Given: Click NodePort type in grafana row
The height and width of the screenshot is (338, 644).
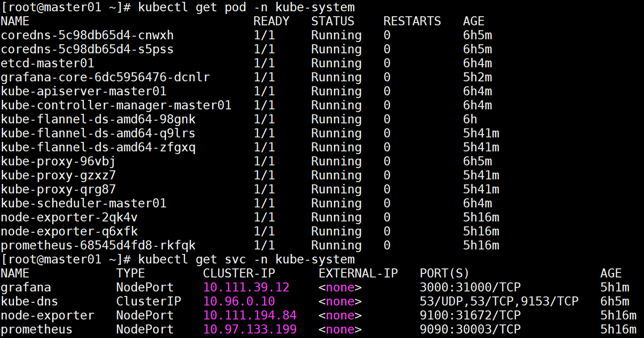Looking at the screenshot, I should (x=145, y=287).
